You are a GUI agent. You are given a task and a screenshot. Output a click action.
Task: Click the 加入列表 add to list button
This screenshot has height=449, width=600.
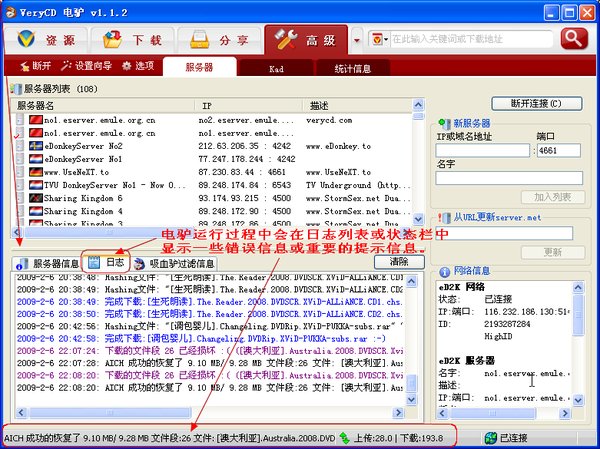553,197
